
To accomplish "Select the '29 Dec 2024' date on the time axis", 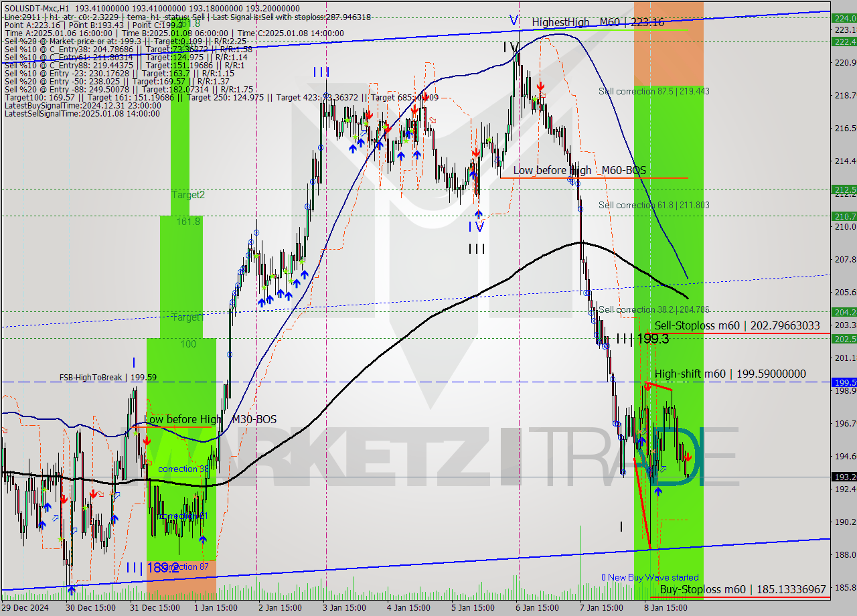I will tap(25, 608).
